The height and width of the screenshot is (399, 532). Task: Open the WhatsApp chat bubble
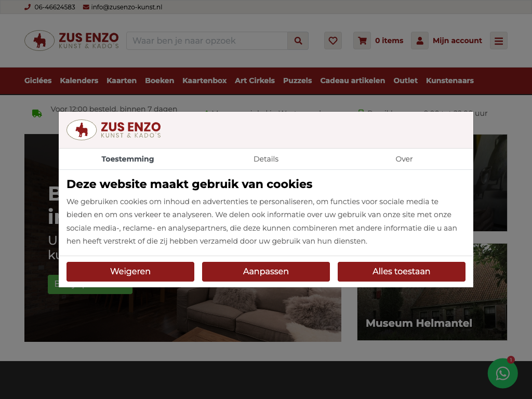pyautogui.click(x=502, y=373)
